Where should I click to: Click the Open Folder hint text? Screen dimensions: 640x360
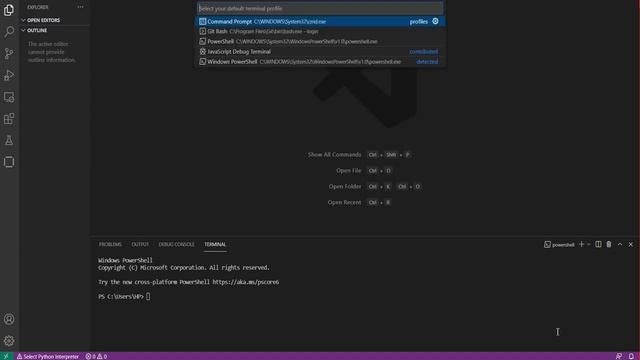tap(345, 187)
